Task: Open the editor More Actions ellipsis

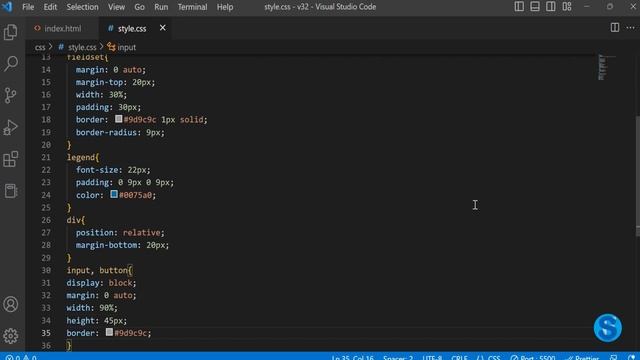Action: tap(631, 28)
